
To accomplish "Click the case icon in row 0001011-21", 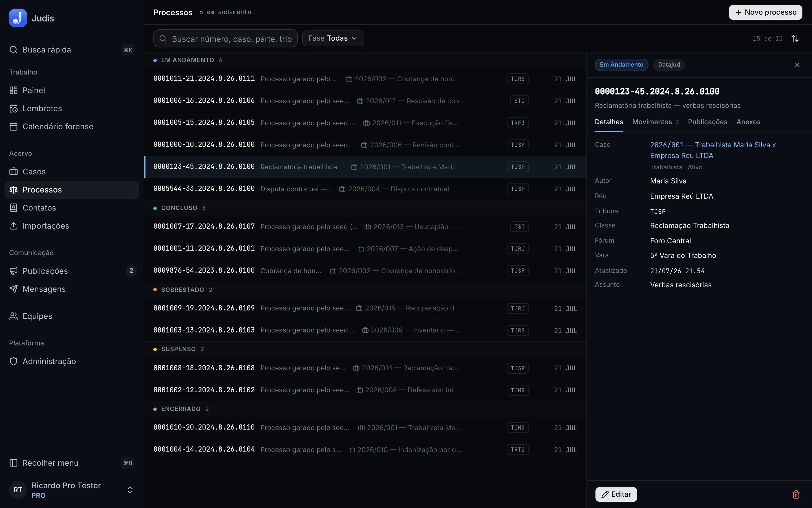I will pos(349,79).
